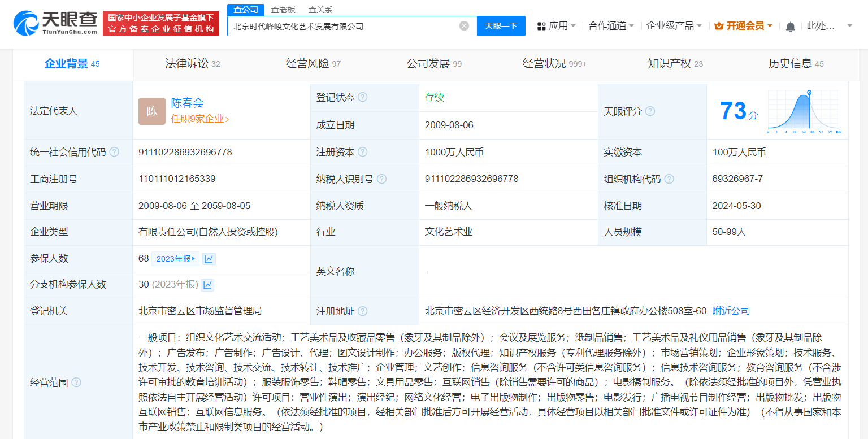
Task: Open the 应用 dropdown menu
Action: [x=557, y=25]
